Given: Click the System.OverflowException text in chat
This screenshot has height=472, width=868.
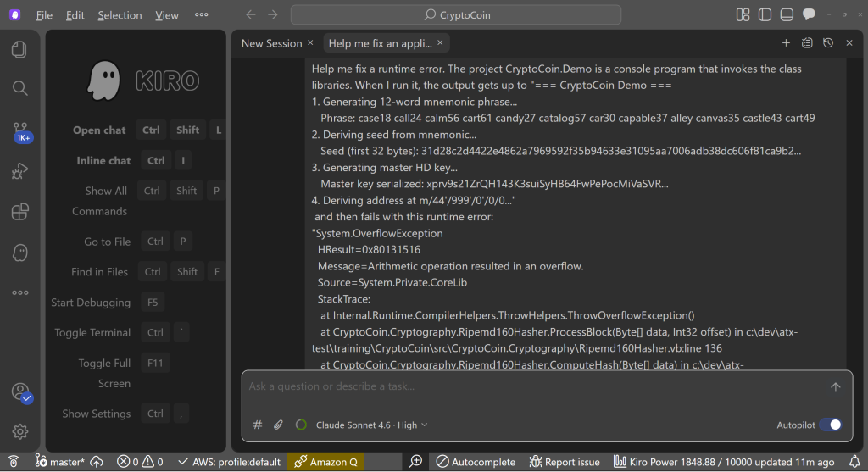Looking at the screenshot, I should point(379,233).
